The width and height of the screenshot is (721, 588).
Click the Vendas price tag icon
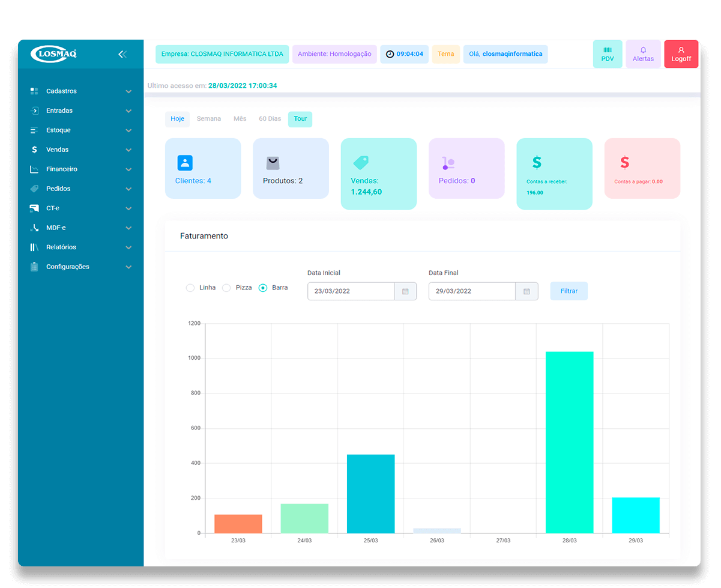point(361,162)
